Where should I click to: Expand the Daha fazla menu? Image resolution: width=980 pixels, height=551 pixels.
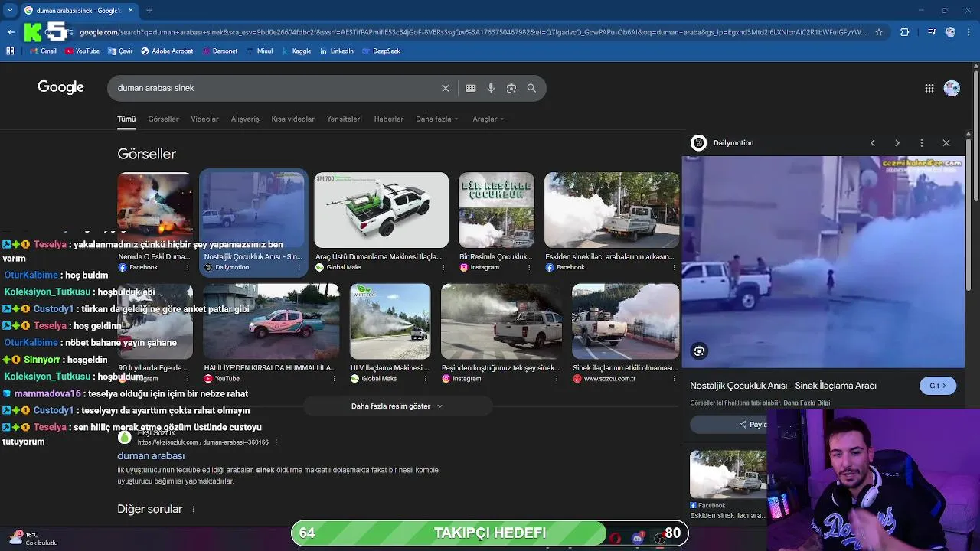437,119
